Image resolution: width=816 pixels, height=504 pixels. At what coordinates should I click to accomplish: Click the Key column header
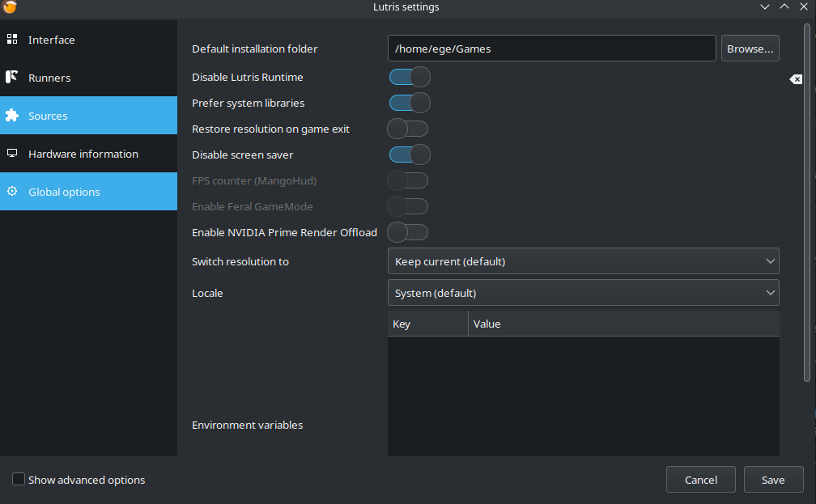click(427, 324)
